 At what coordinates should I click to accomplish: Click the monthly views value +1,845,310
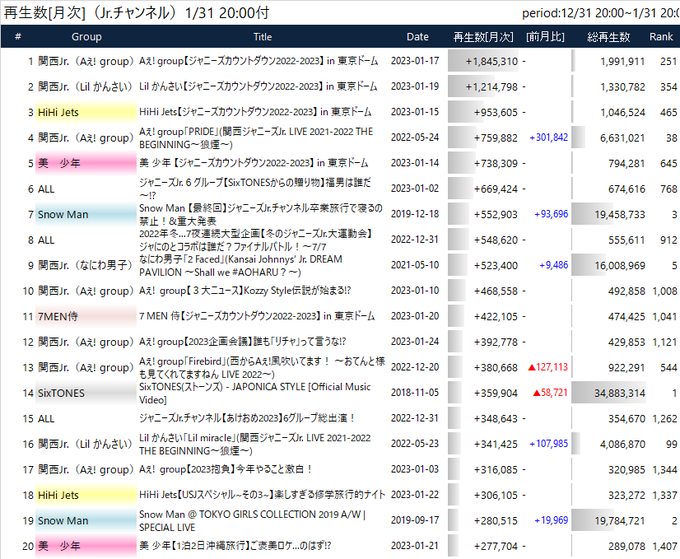point(491,62)
